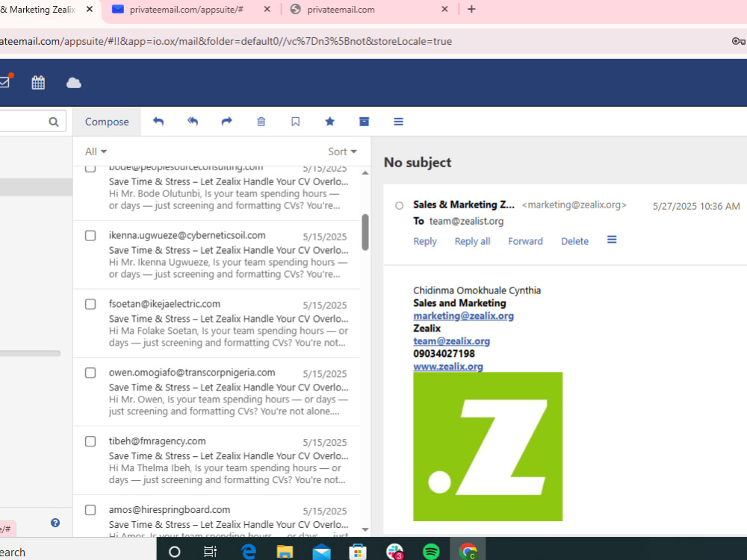Tick checkbox for fsoetan@ikejaelectric.com email
Image resolution: width=747 pixels, height=560 pixels.
pyautogui.click(x=90, y=305)
